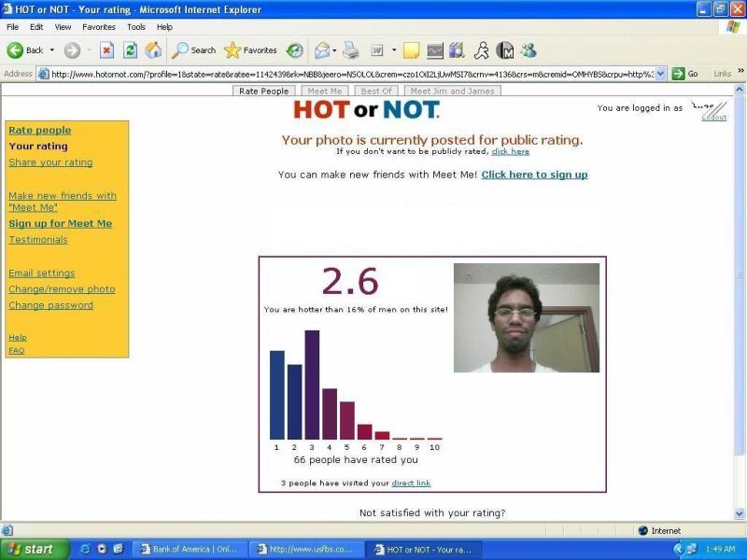Expand the Links toolbar chevron

click(x=740, y=72)
